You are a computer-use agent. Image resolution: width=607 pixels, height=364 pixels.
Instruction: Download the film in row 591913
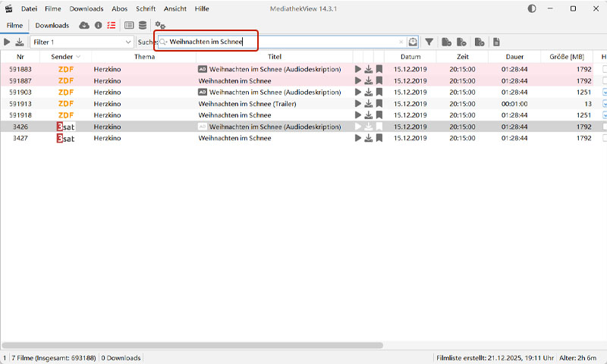tap(369, 104)
